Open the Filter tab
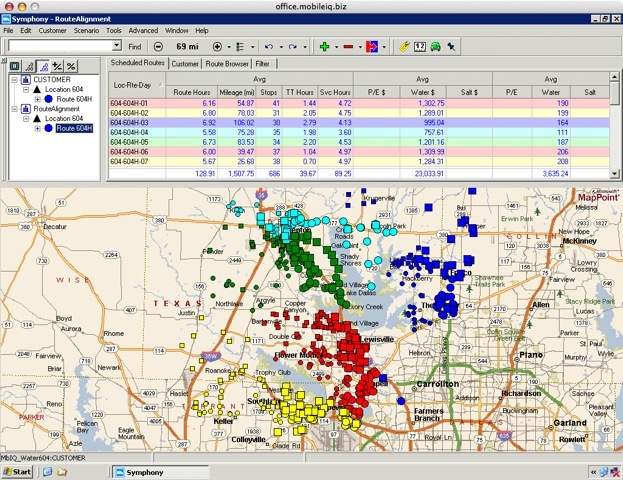 click(x=263, y=63)
